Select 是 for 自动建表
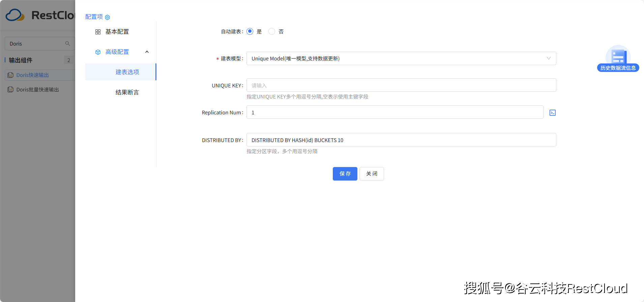 [250, 31]
